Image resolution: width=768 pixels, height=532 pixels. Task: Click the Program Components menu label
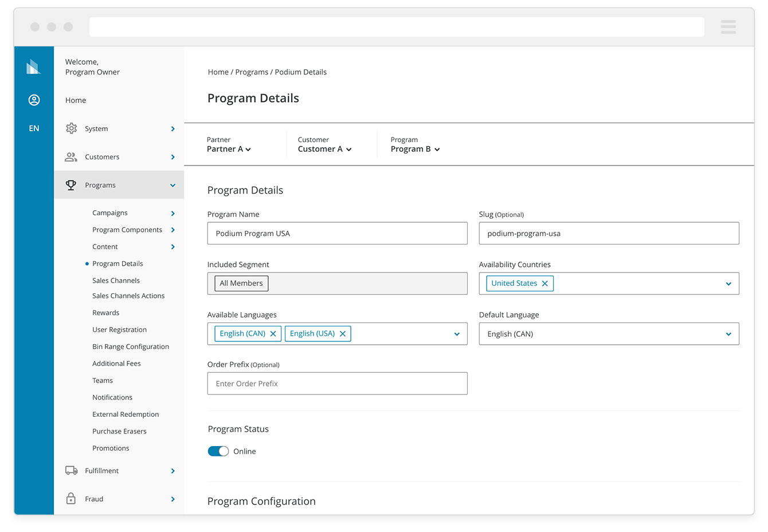coord(127,230)
